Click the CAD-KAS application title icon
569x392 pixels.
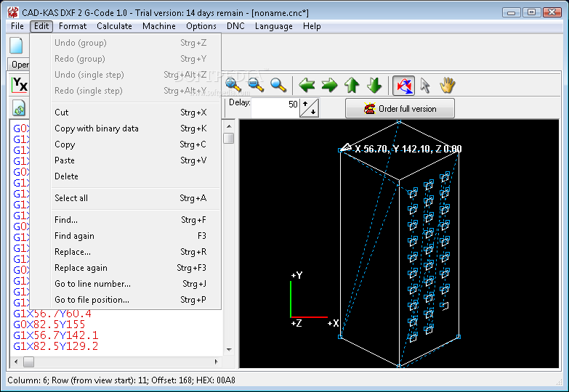12,12
